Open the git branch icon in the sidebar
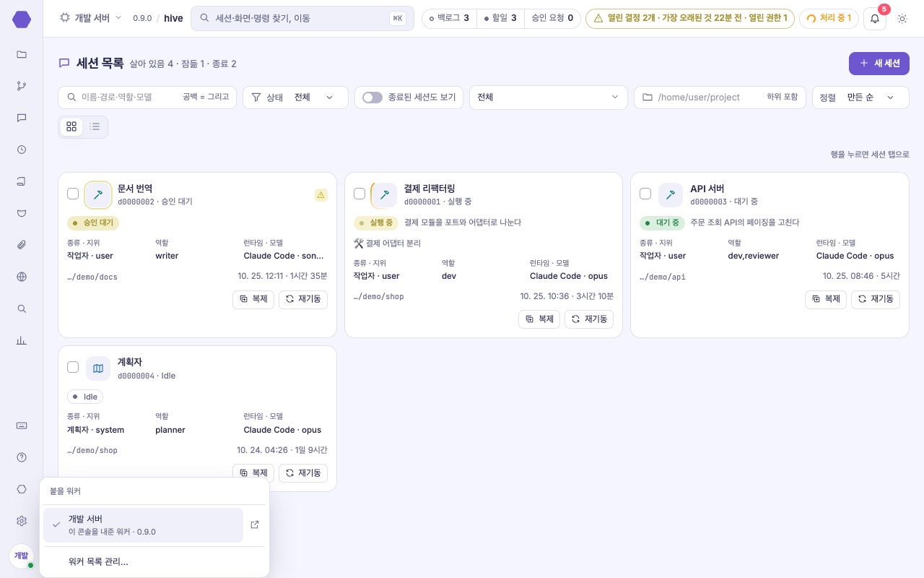This screenshot has width=924, height=578. point(22,86)
